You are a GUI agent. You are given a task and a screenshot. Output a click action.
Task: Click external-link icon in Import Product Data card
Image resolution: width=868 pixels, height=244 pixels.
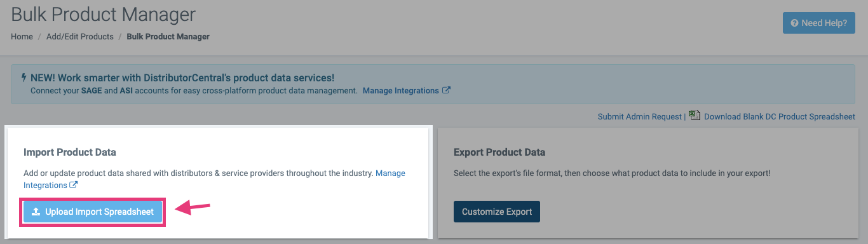tap(74, 185)
